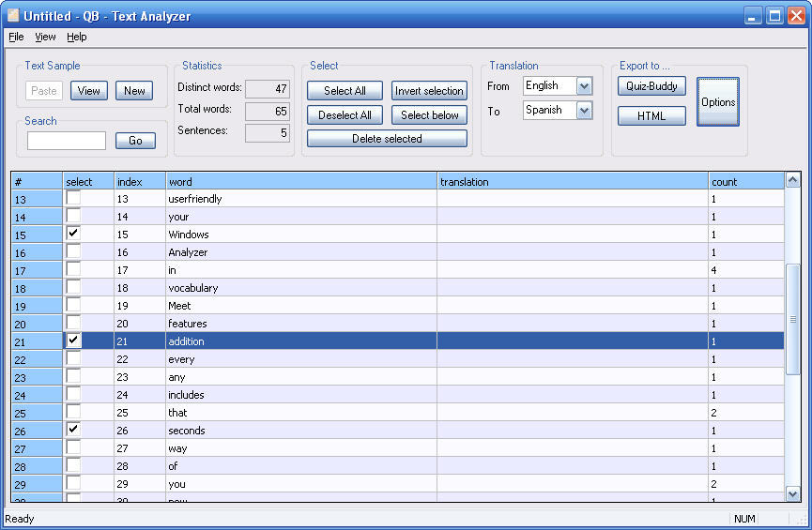Image resolution: width=812 pixels, height=530 pixels.
Task: Click the Sentences value 5
Action: [x=268, y=133]
